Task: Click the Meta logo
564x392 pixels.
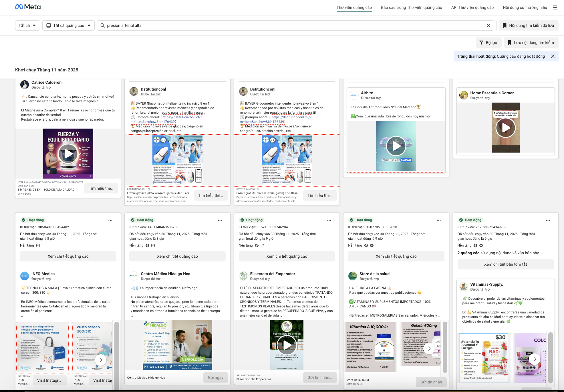Action: click(28, 7)
